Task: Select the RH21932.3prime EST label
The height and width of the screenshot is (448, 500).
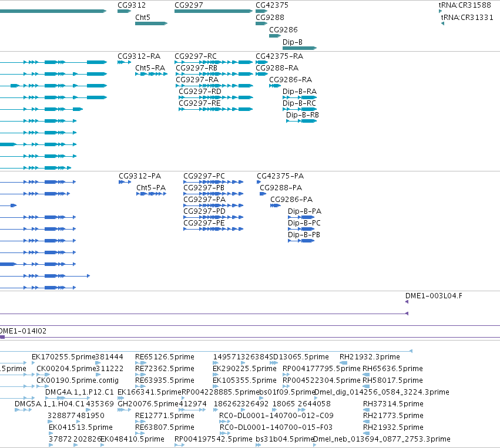Action: 370,357
